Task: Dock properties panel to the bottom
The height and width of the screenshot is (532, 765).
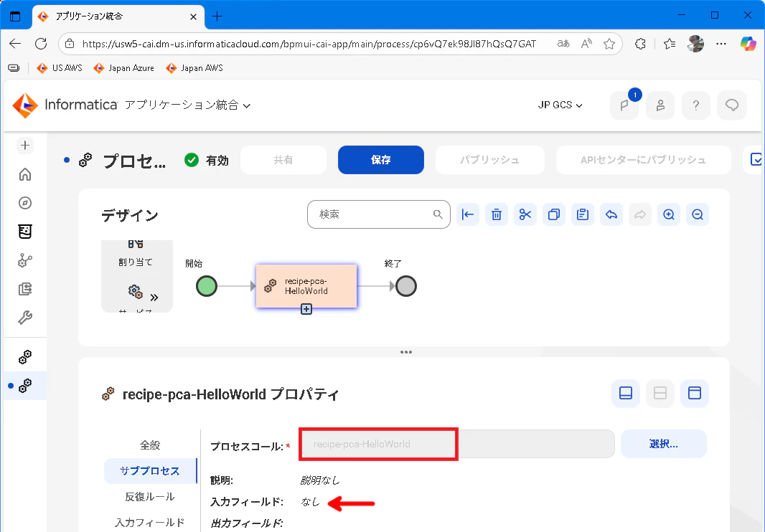Action: pyautogui.click(x=626, y=393)
